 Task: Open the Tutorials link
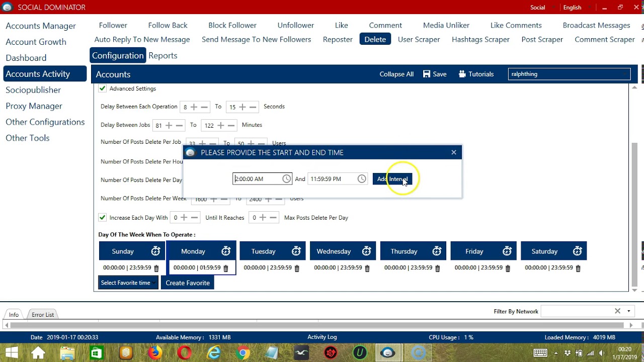[476, 74]
